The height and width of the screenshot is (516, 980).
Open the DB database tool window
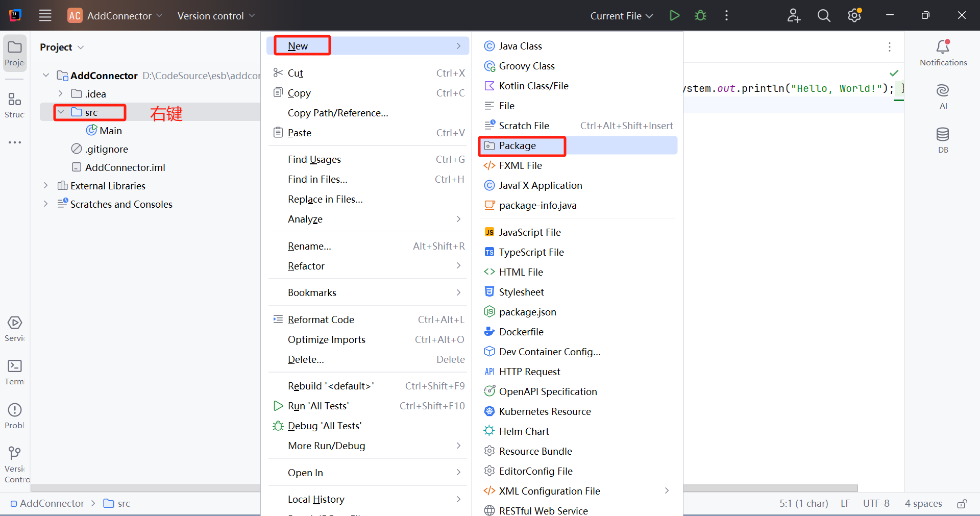(943, 140)
